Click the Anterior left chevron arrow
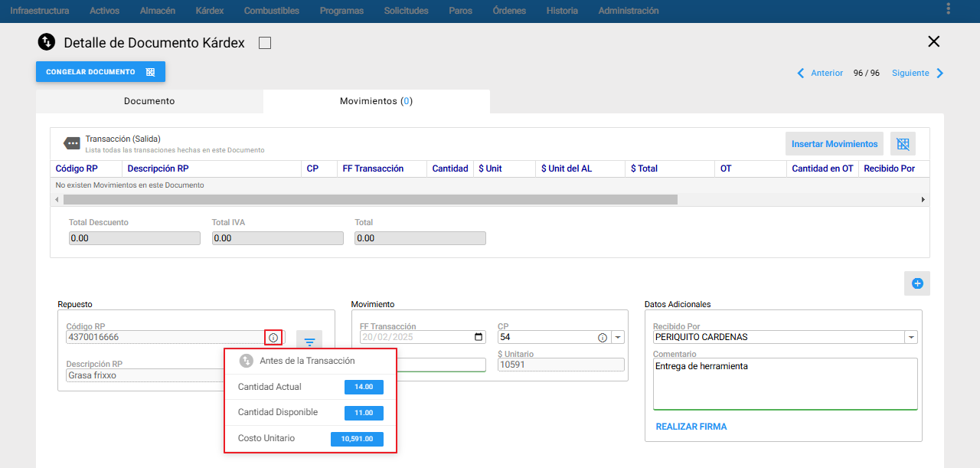The width and height of the screenshot is (980, 468). (801, 74)
